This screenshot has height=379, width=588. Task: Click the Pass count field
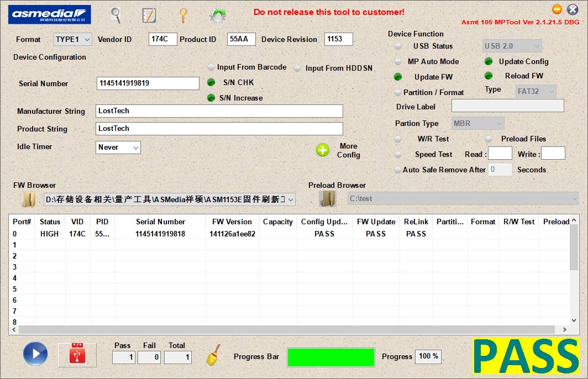pyautogui.click(x=124, y=357)
